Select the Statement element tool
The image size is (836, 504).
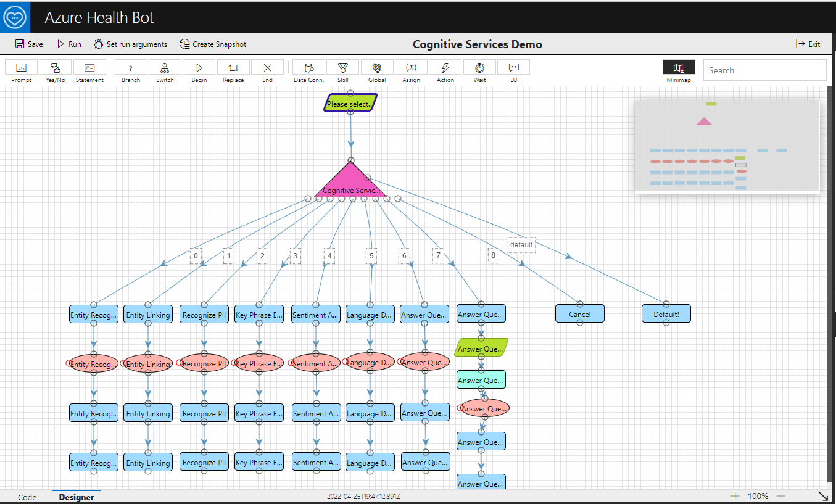point(89,72)
